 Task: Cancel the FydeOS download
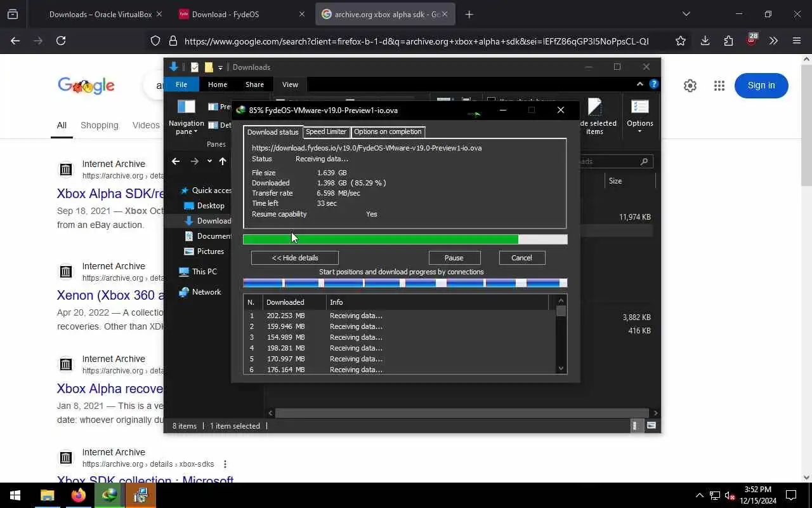521,258
